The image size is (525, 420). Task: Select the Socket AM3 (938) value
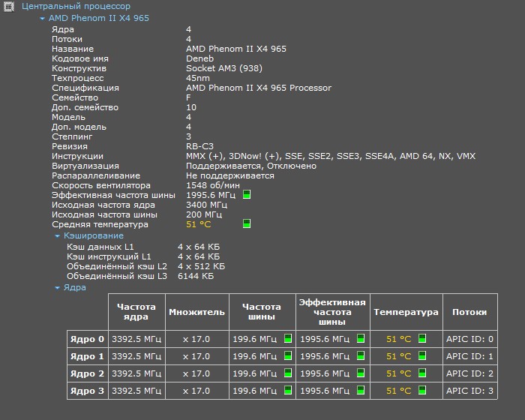[224, 68]
